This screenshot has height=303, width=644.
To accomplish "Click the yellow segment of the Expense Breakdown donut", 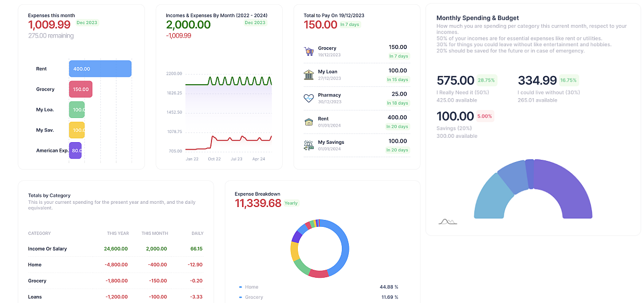I will pyautogui.click(x=294, y=251).
